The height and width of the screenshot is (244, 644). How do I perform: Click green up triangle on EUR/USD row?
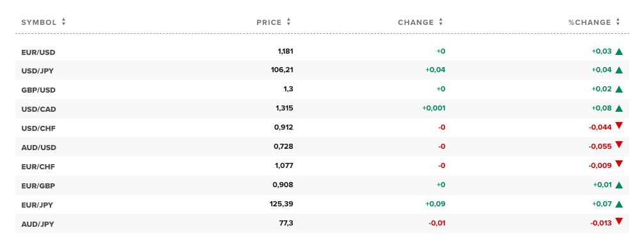tap(619, 52)
